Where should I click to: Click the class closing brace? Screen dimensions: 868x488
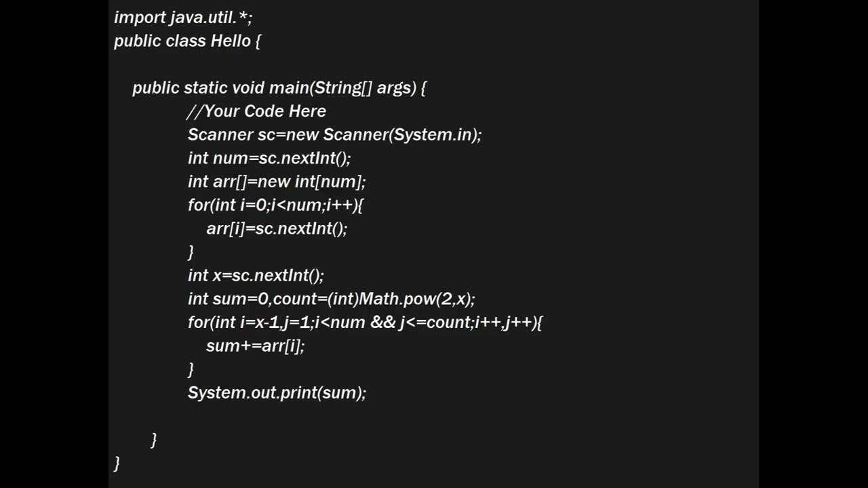pos(117,464)
